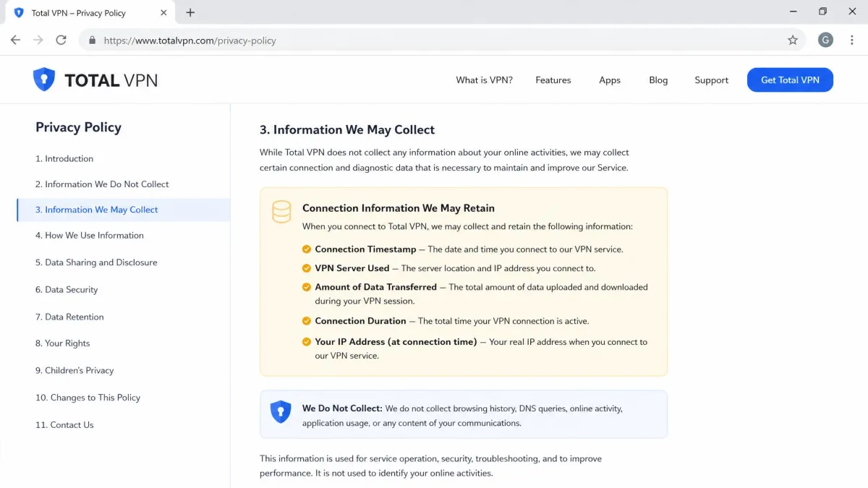Click the address bar URL field
The width and height of the screenshot is (868, 488).
pyautogui.click(x=441, y=40)
